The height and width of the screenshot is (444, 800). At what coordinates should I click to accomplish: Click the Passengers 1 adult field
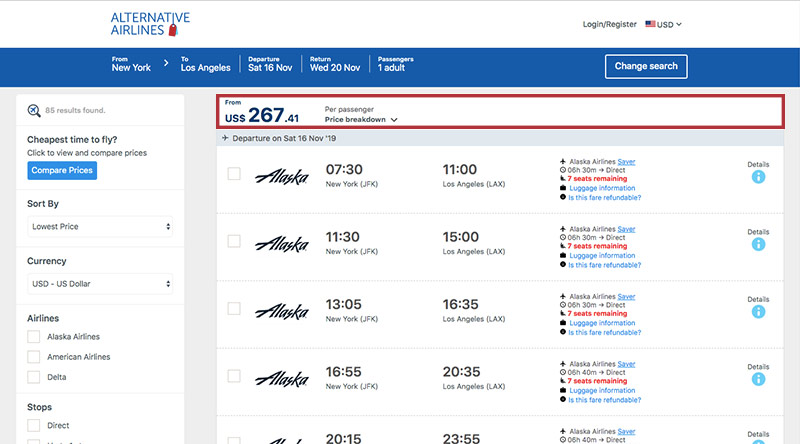[x=395, y=64]
